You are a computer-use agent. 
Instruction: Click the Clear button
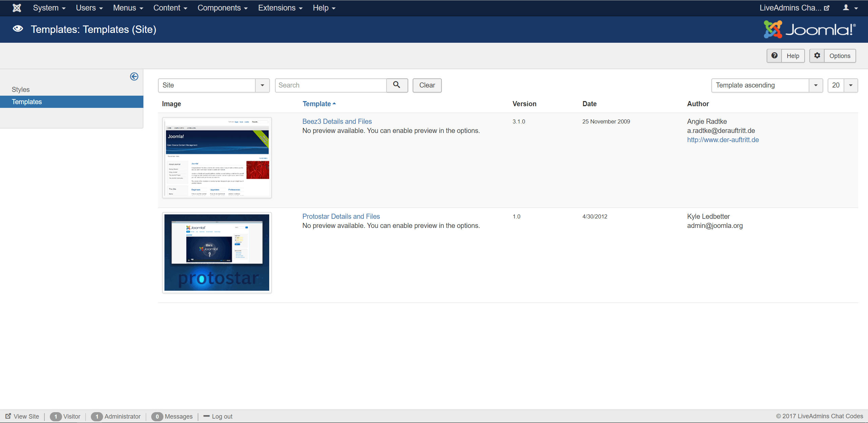(427, 85)
